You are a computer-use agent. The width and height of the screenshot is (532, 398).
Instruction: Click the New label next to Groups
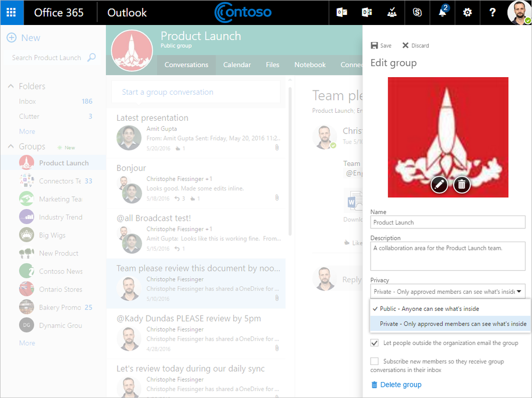(70, 147)
